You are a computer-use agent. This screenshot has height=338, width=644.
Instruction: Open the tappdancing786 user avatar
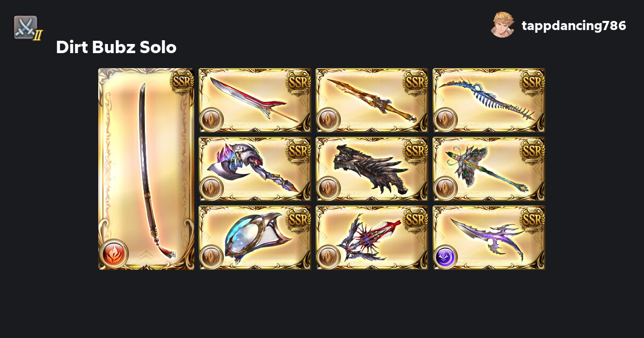[503, 25]
